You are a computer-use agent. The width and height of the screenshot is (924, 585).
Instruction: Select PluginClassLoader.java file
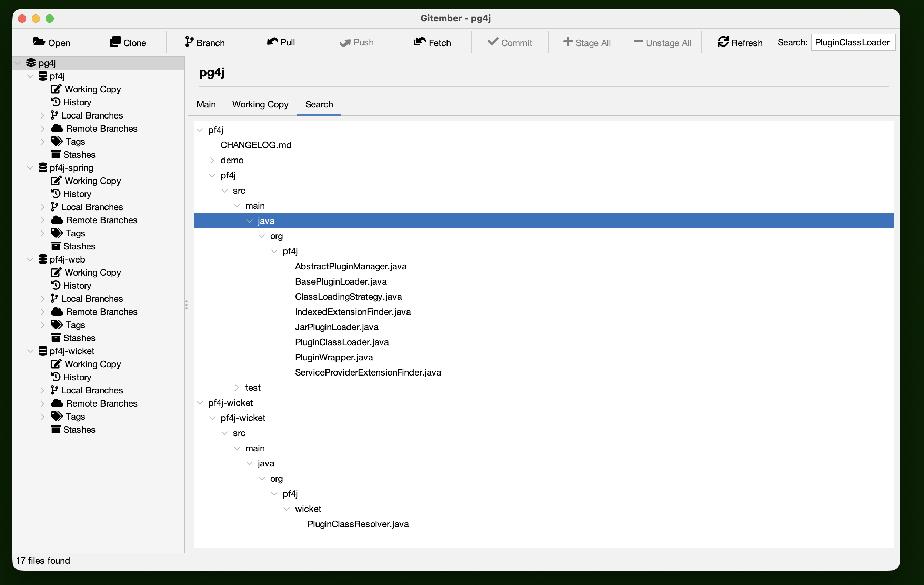(342, 342)
